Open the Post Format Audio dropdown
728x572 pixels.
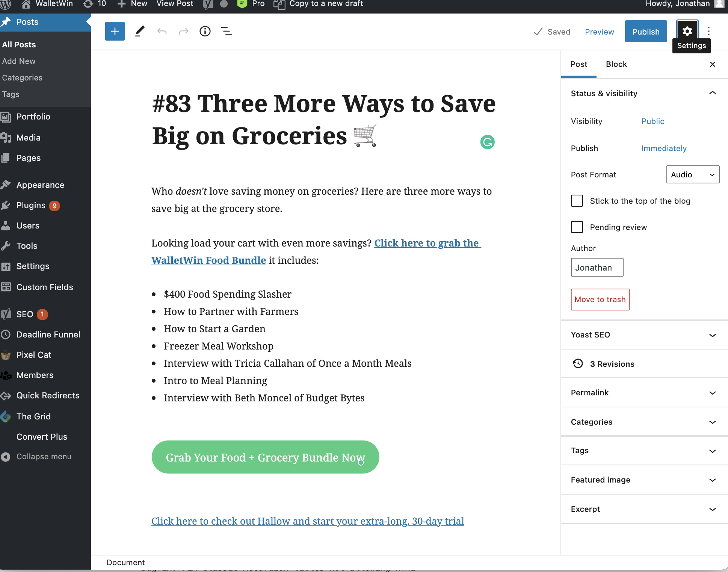[693, 174]
